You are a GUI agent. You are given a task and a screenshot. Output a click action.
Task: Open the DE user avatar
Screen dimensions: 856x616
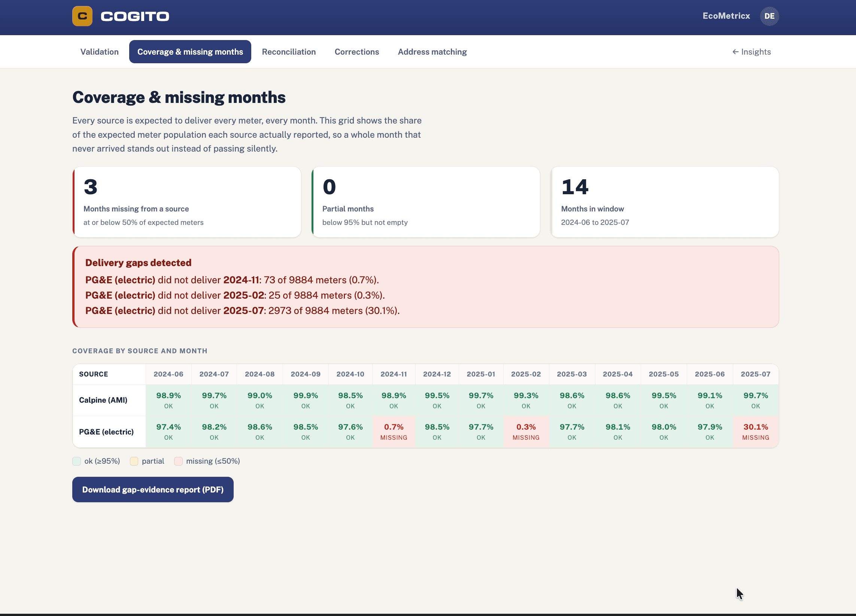tap(769, 16)
